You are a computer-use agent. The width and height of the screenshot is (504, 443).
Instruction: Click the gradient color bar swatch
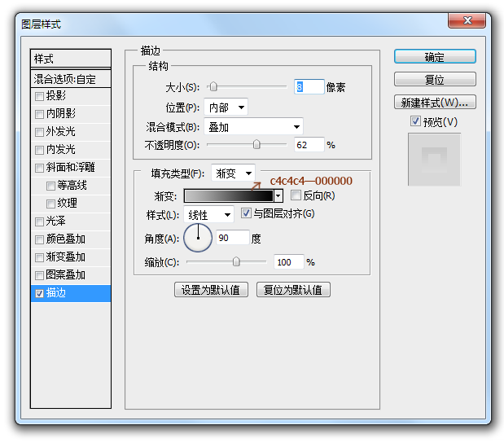[228, 196]
